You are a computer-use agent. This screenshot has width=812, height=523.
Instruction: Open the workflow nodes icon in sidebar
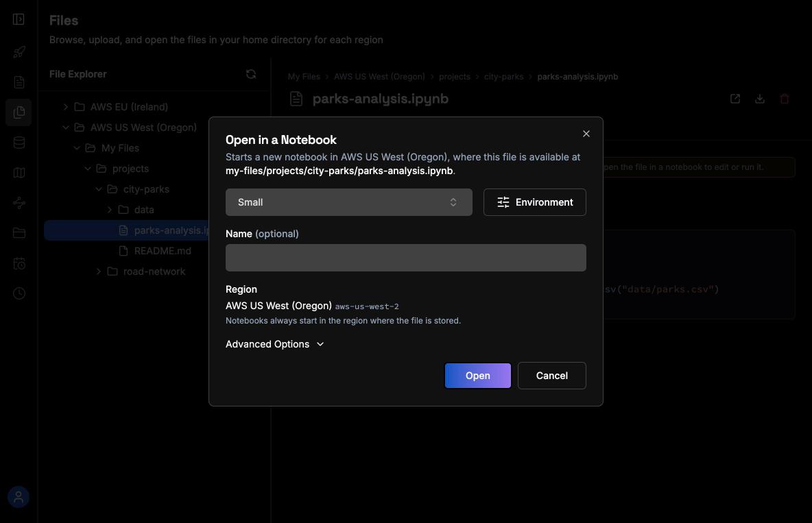[19, 203]
